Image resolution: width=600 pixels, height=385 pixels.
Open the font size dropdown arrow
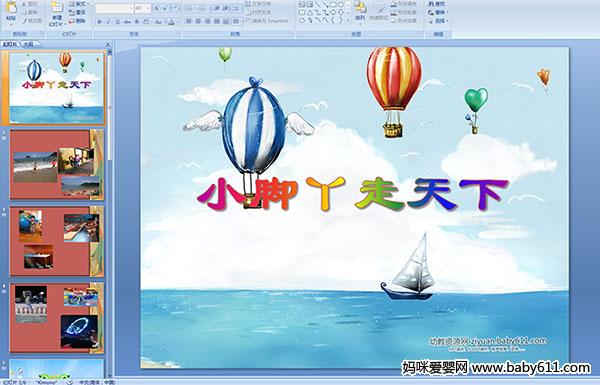pos(148,8)
